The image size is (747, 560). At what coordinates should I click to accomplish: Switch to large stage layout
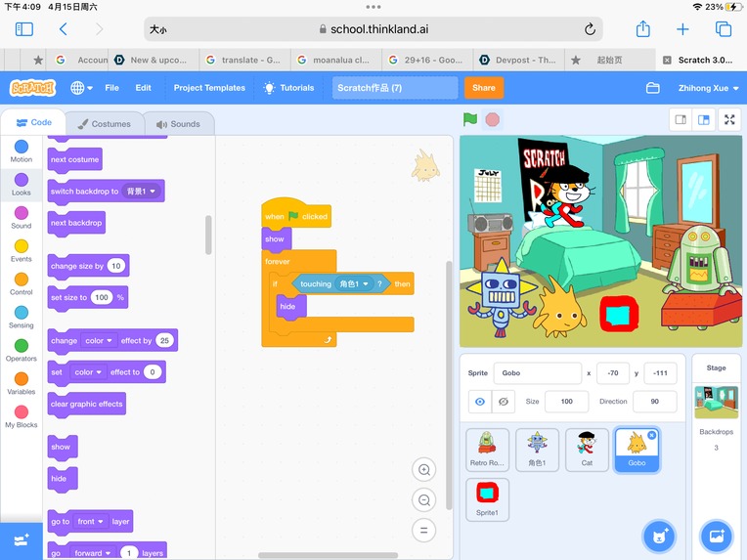point(704,119)
